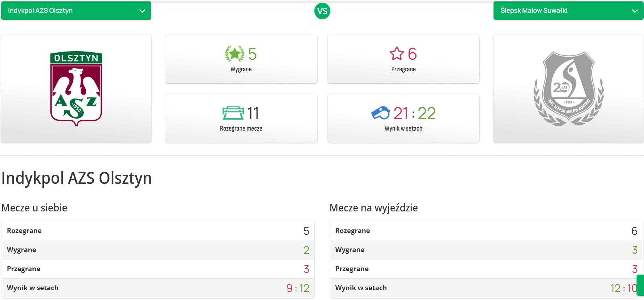Click the blue whistle icon
The image size is (644, 300).
[x=380, y=113]
